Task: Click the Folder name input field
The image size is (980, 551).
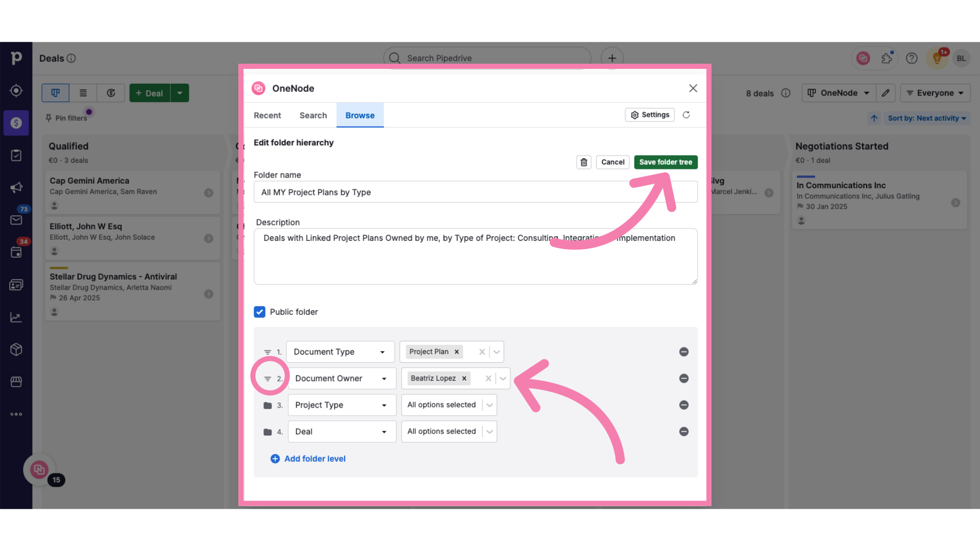Action: point(476,192)
